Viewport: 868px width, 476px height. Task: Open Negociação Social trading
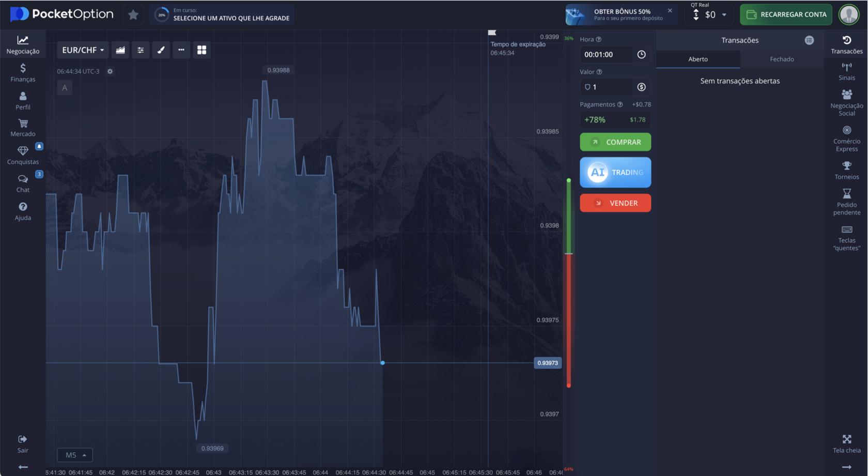coord(847,103)
